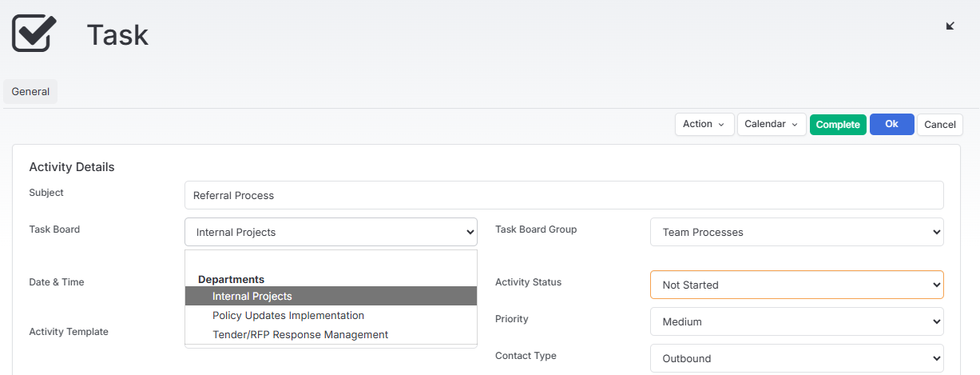The width and height of the screenshot is (980, 375).
Task: Collapse the Task Board dropdown
Action: (331, 232)
